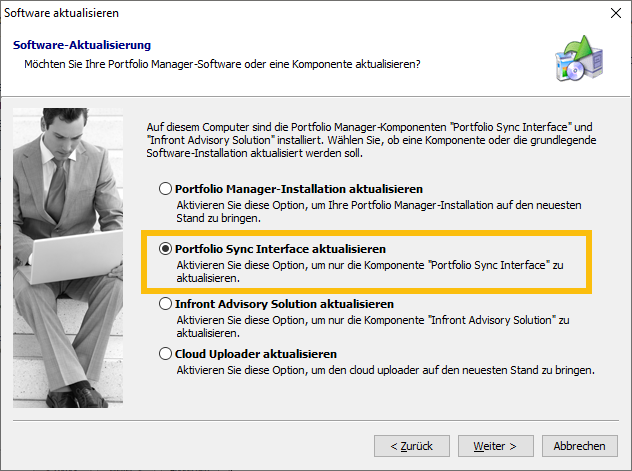
Task: Choose Portfolio Sync Interface aktualisieren option
Action: [166, 247]
